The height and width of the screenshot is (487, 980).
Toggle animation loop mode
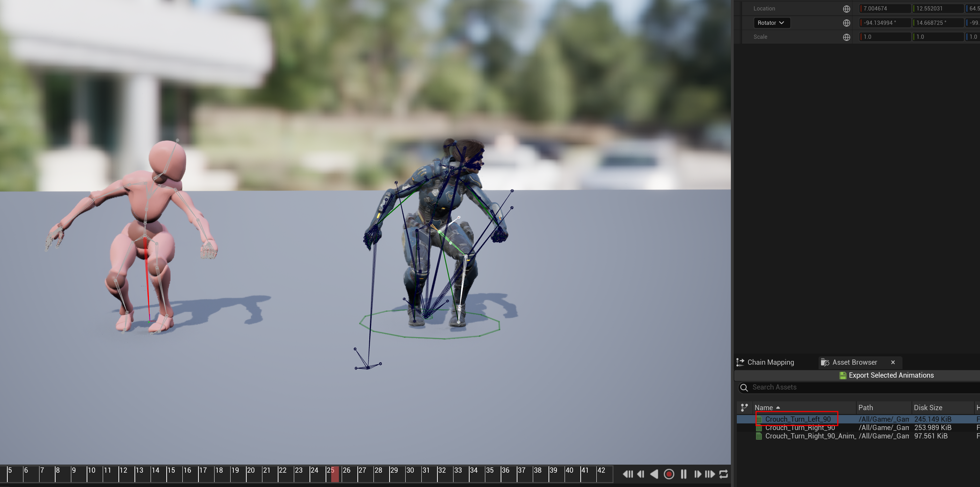click(724, 474)
